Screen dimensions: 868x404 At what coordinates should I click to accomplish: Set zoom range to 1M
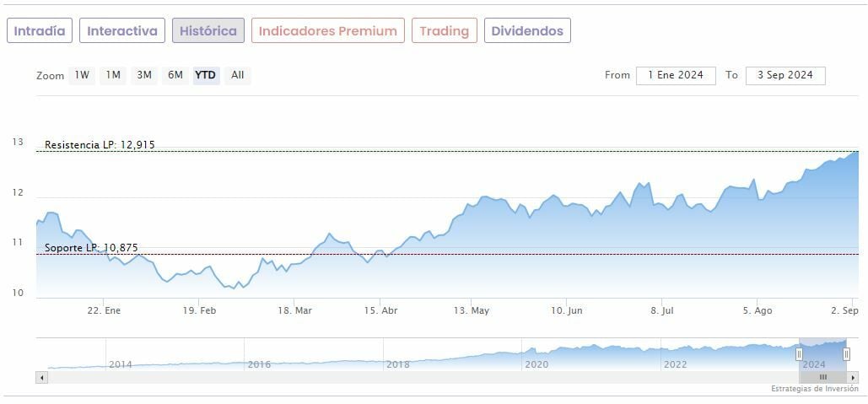pyautogui.click(x=113, y=75)
